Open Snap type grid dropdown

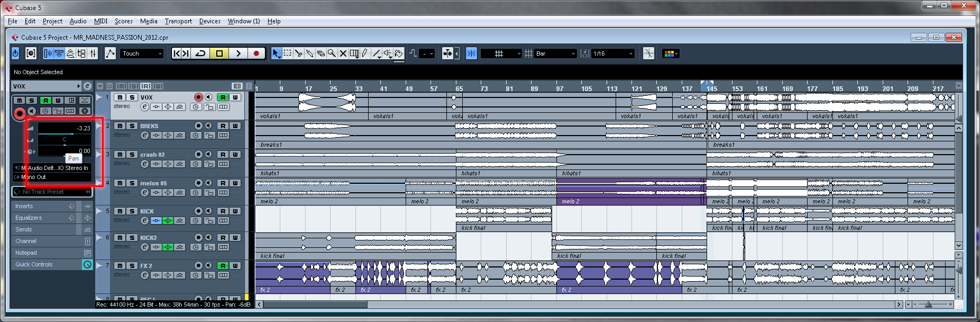point(501,53)
